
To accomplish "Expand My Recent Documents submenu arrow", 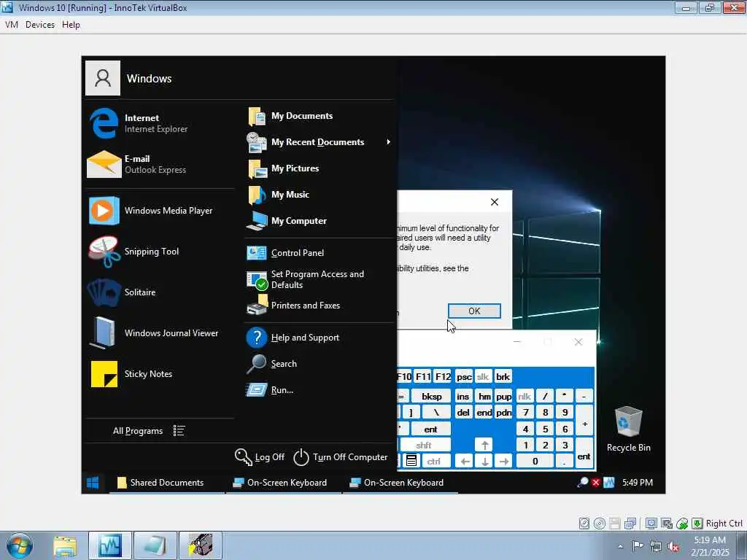I will pos(389,142).
